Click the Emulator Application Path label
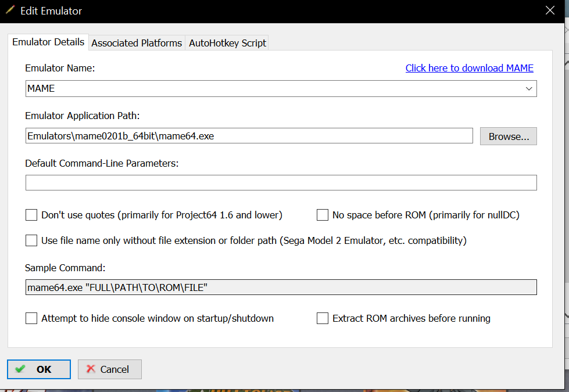 (83, 116)
